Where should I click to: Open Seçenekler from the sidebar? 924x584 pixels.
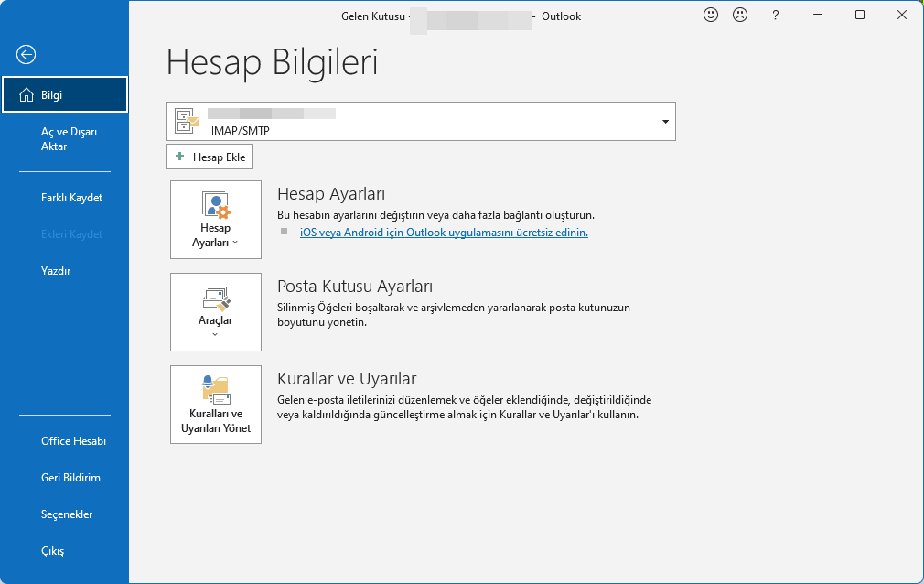tap(66, 514)
